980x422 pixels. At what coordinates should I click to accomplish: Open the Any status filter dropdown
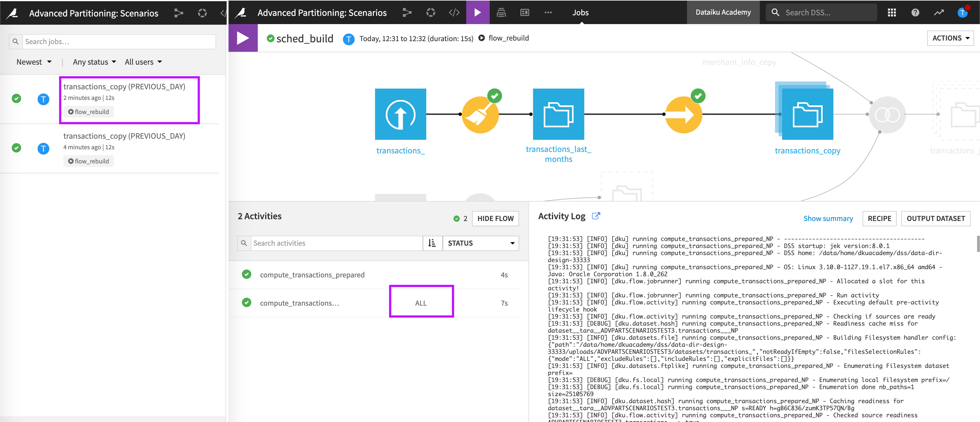pos(94,62)
